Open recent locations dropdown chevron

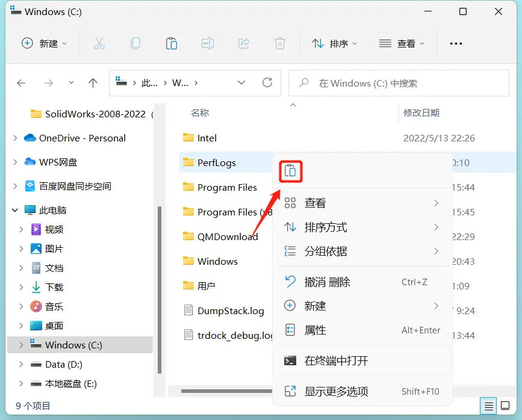pyautogui.click(x=71, y=82)
